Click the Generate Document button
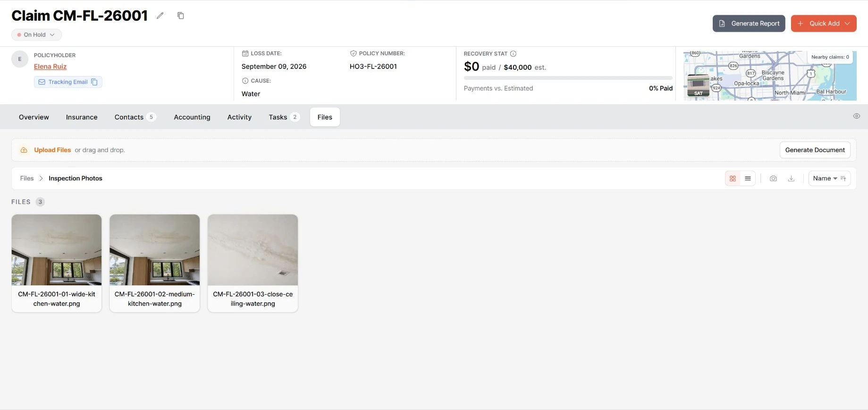The height and width of the screenshot is (410, 868). [815, 150]
